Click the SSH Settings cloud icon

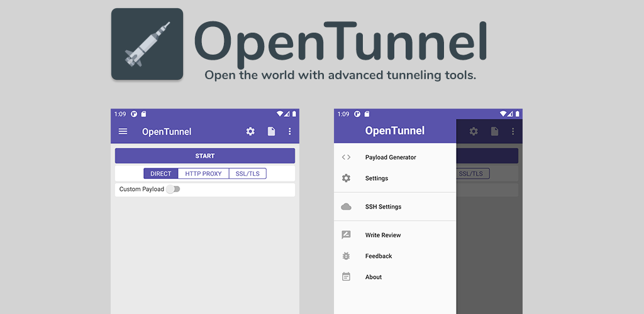pyautogui.click(x=347, y=207)
